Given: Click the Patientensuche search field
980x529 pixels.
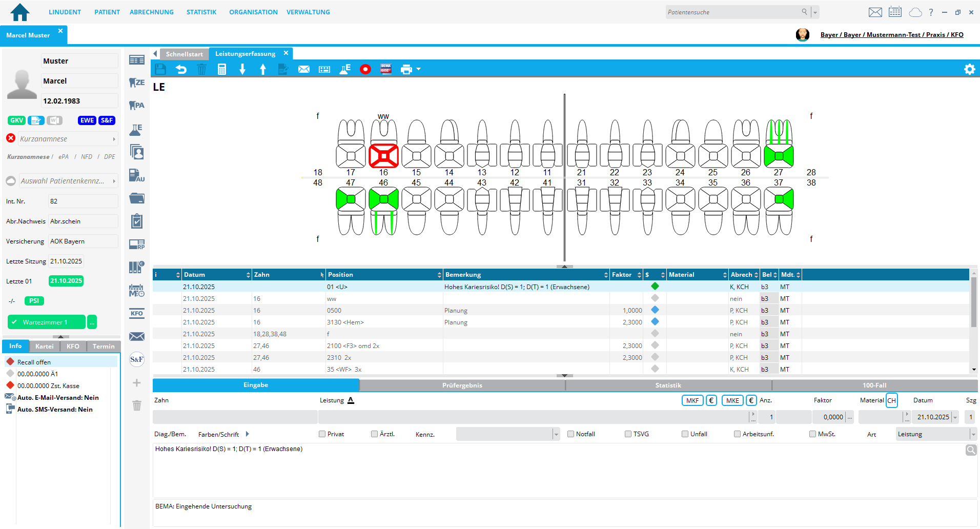Looking at the screenshot, I should pyautogui.click(x=733, y=12).
